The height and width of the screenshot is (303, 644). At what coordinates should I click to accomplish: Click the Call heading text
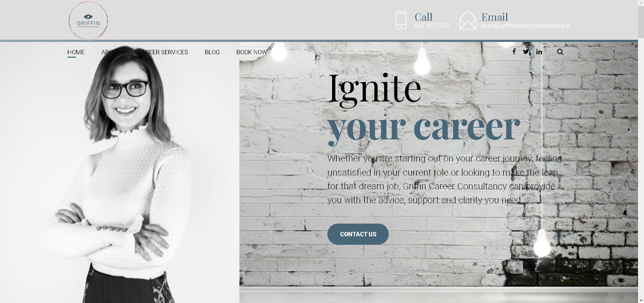[423, 17]
